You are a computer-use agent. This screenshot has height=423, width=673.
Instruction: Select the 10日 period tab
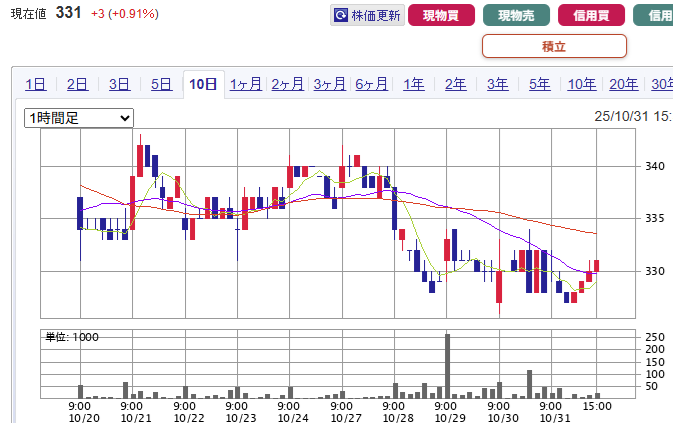[x=203, y=84]
